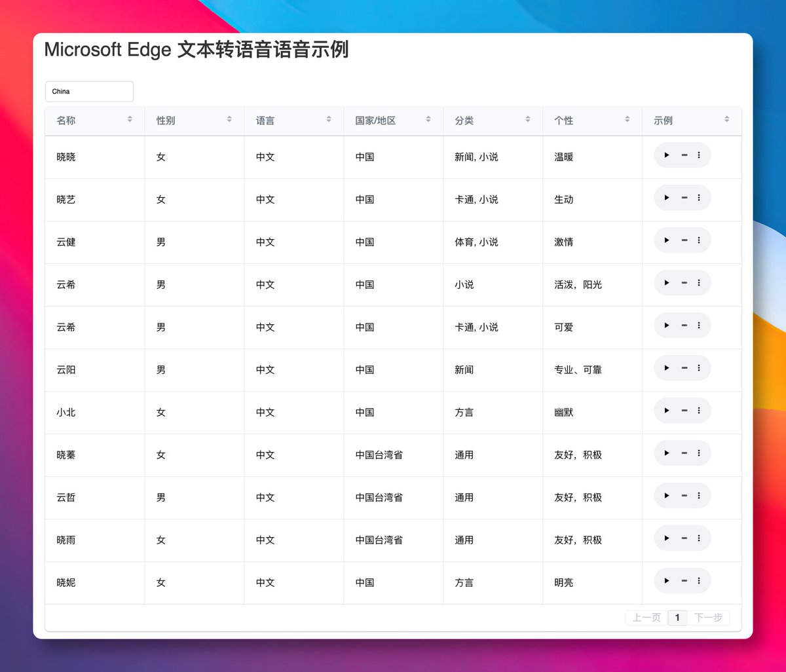The image size is (786, 672).
Task: Play the voice sample for 晓晓
Action: (x=666, y=155)
